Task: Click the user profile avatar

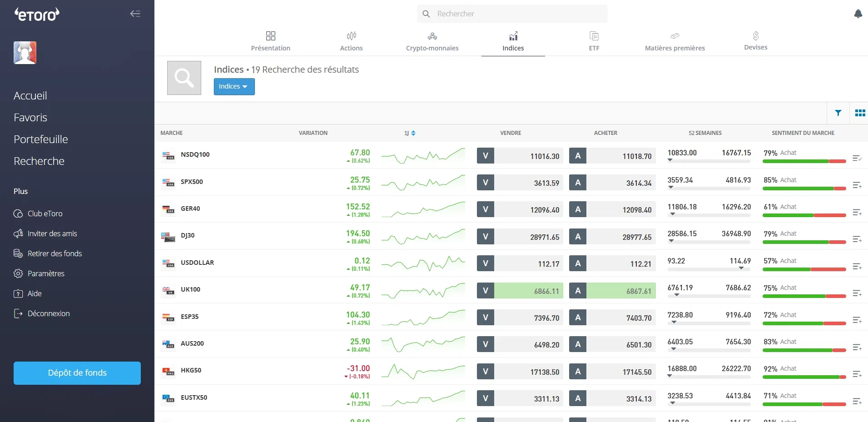Action: [25, 53]
